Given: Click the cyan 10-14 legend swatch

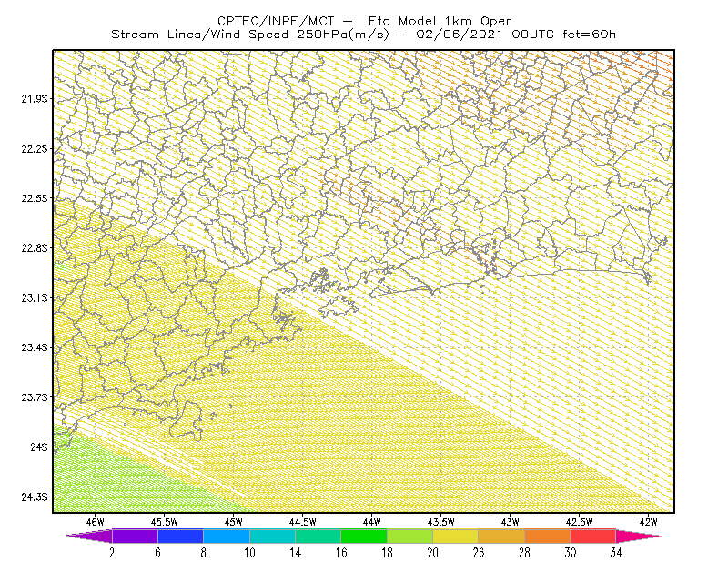Looking at the screenshot, I should 272,536.
